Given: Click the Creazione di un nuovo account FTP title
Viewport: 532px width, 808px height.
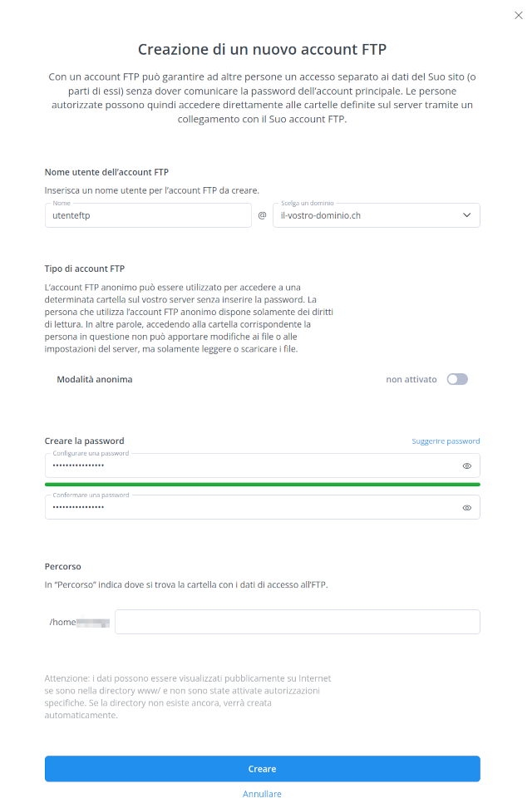Looking at the screenshot, I should pos(263,50).
